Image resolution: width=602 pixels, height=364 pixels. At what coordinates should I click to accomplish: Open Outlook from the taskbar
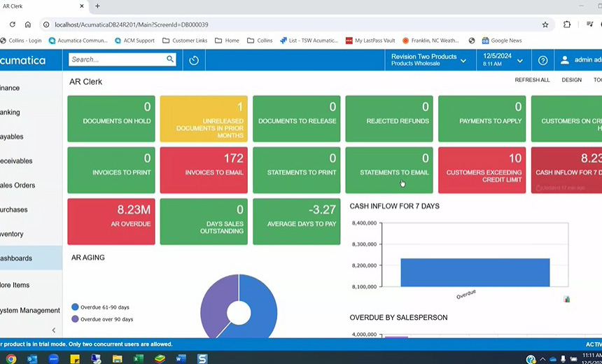point(32,358)
